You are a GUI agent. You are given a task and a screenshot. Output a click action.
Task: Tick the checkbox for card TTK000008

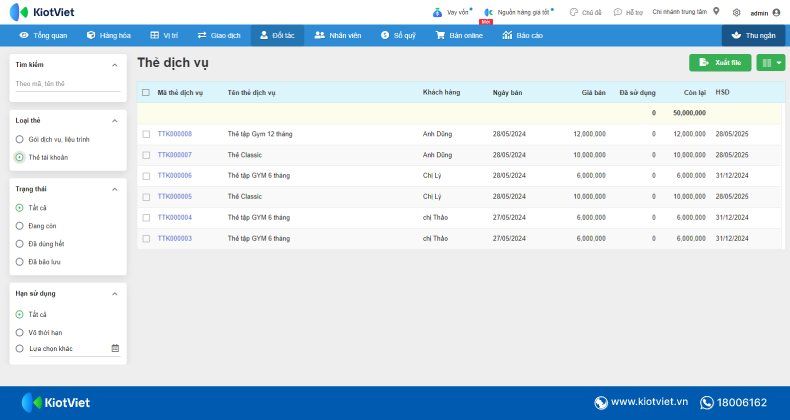coord(146,134)
